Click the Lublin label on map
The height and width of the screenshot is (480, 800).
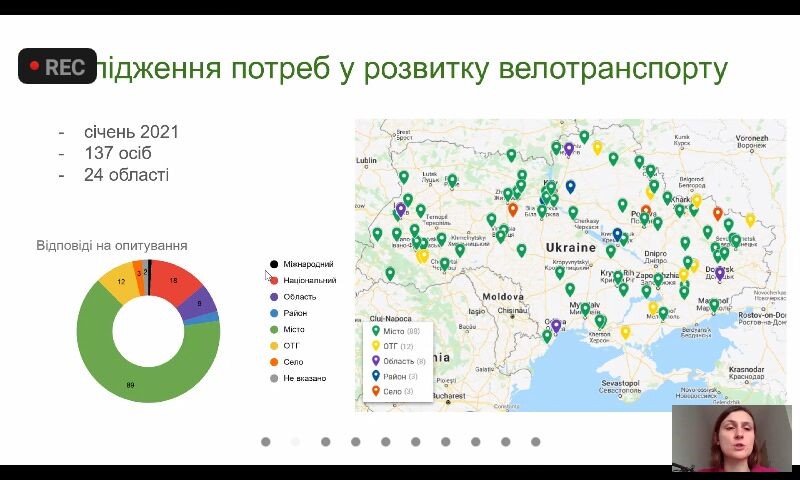coord(366,160)
